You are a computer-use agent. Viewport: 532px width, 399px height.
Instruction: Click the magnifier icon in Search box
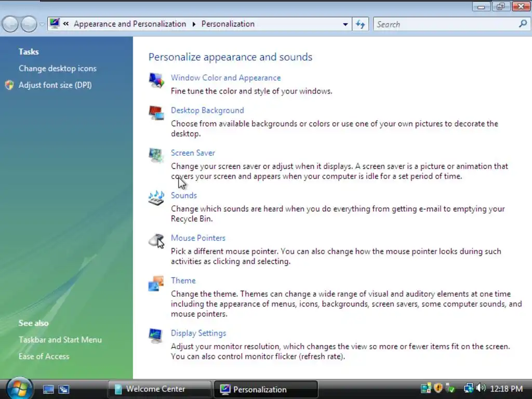(x=523, y=24)
